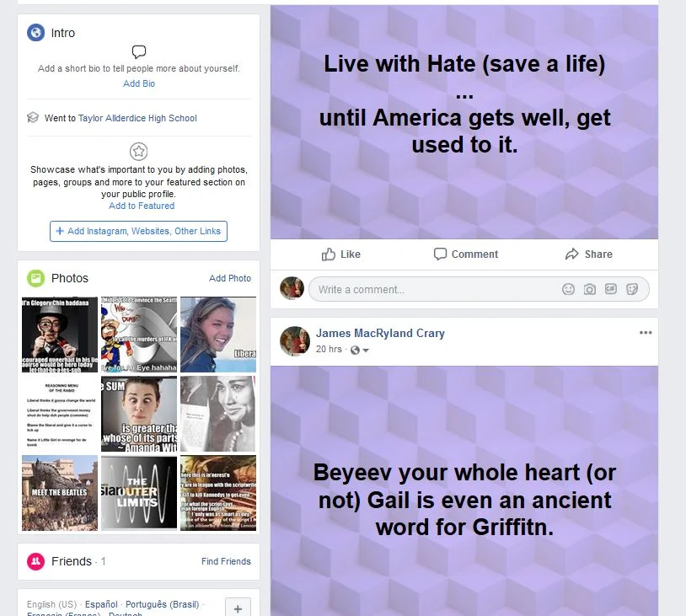686x616 pixels.
Task: Click the green Photos section icon
Action: 35,278
